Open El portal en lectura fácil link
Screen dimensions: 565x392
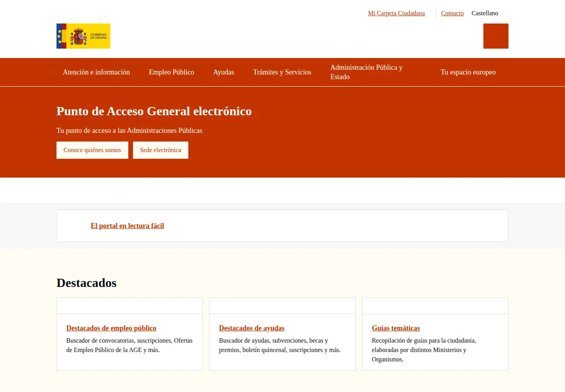tap(127, 226)
